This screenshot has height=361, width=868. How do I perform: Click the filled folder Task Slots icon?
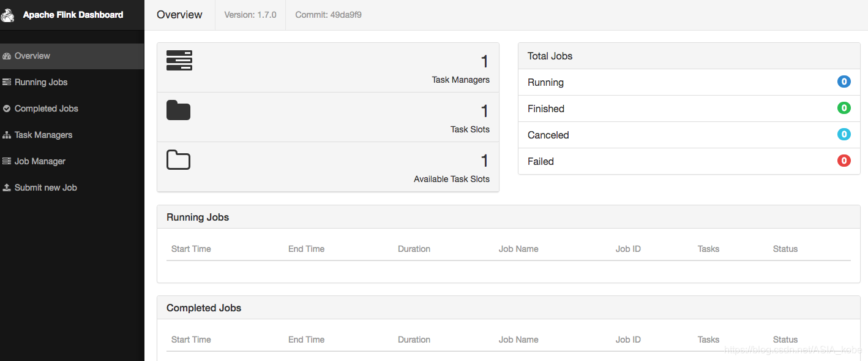click(178, 110)
